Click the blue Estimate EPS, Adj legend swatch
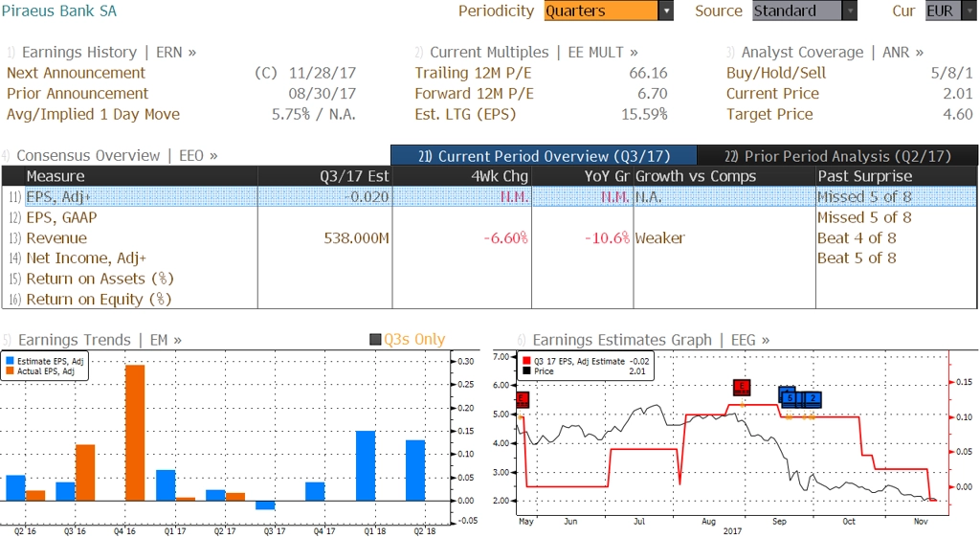This screenshot has width=980, height=538. click(10, 361)
